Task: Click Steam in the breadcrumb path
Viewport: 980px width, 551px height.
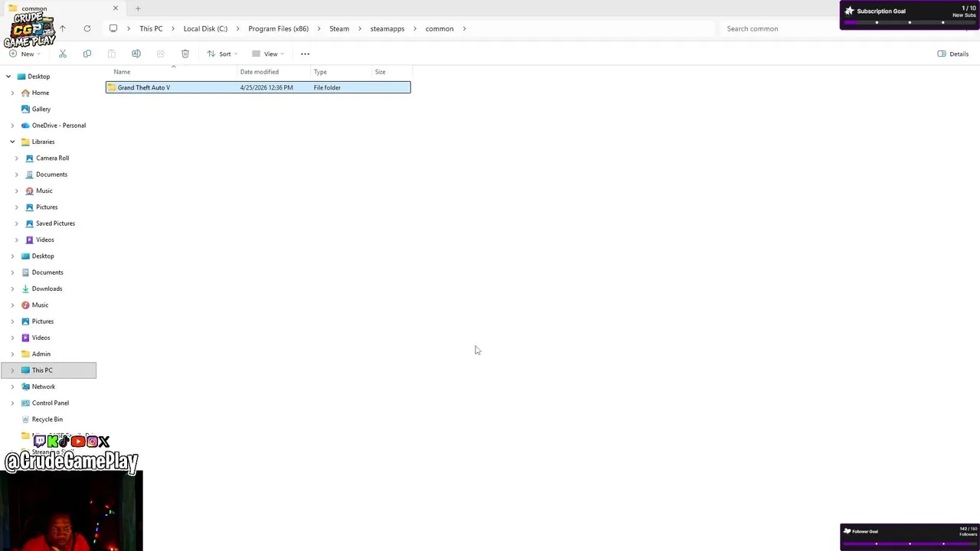Action: pos(339,28)
